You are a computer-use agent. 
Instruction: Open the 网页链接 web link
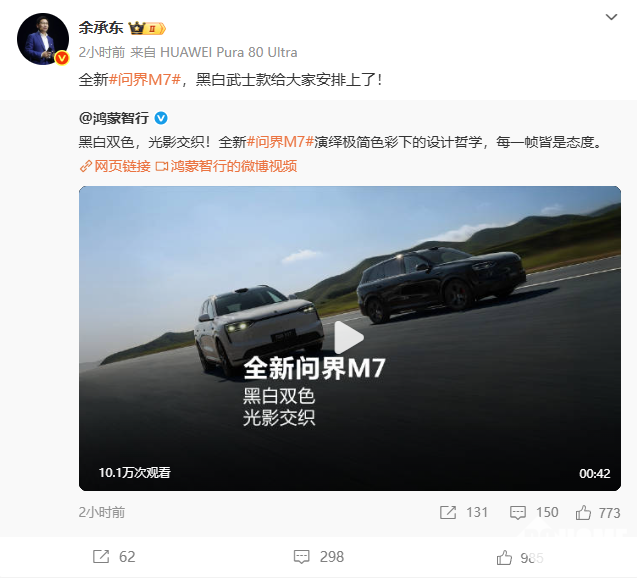point(115,166)
